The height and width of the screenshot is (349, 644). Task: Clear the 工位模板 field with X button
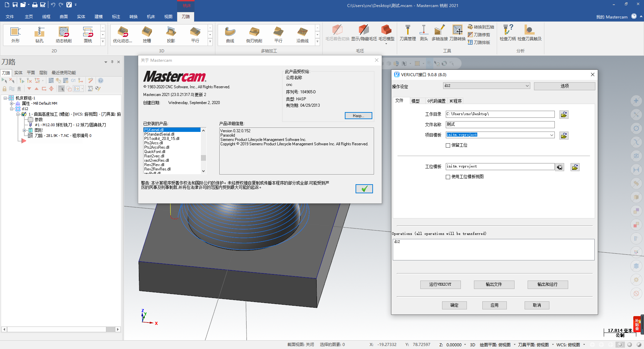[559, 167]
